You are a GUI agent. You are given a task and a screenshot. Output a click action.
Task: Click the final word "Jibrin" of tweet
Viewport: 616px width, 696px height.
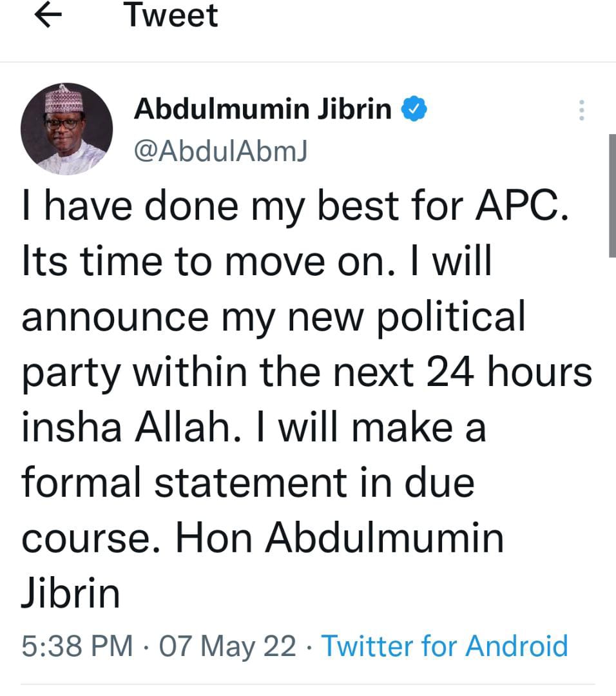71,594
